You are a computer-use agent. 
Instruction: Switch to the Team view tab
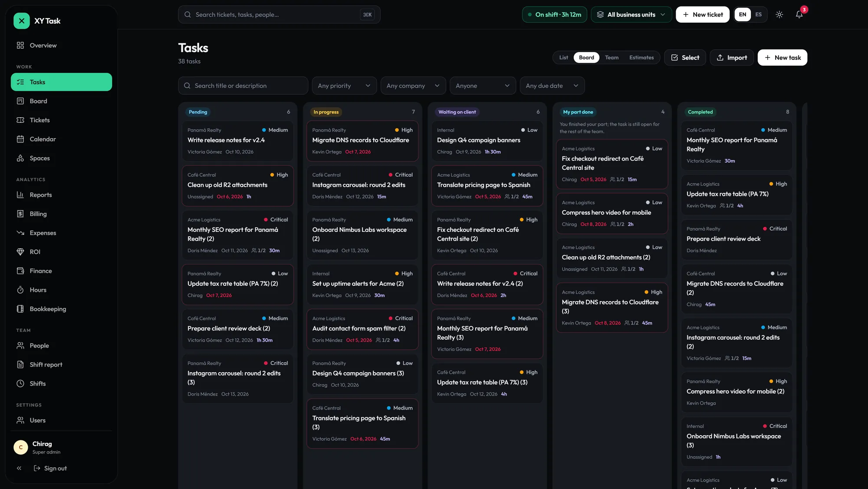point(612,57)
